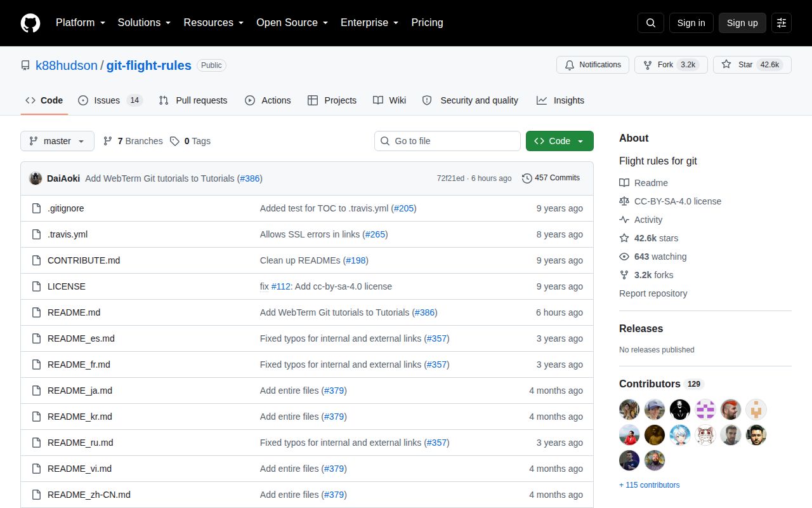
Task: View the 42.6k stars link
Action: tap(648, 238)
